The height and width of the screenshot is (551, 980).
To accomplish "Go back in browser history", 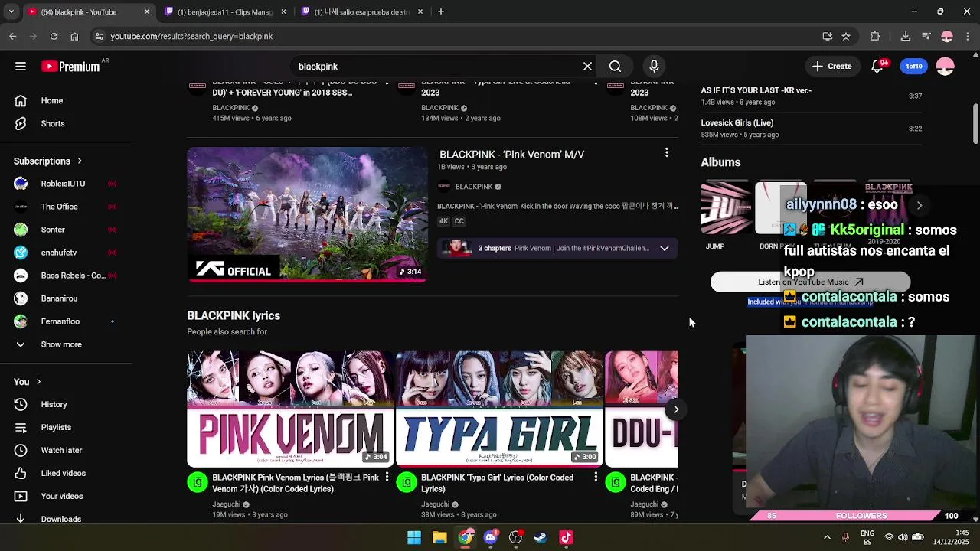I will [x=12, y=36].
